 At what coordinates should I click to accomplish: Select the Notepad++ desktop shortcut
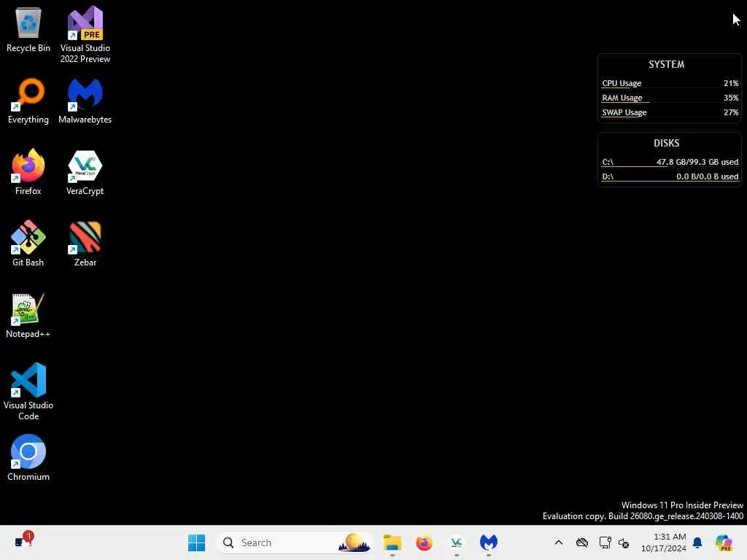tap(28, 315)
